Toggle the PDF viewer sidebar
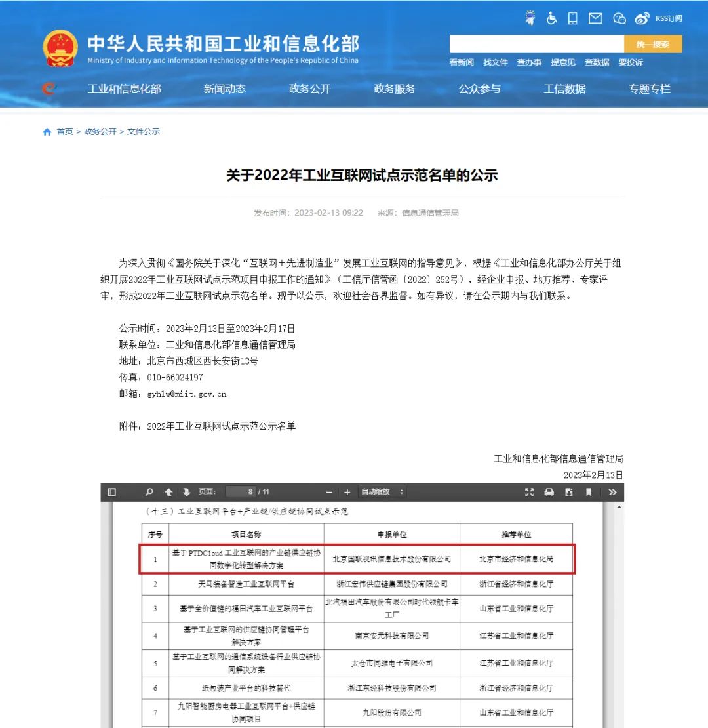The image size is (708, 728). click(x=111, y=492)
